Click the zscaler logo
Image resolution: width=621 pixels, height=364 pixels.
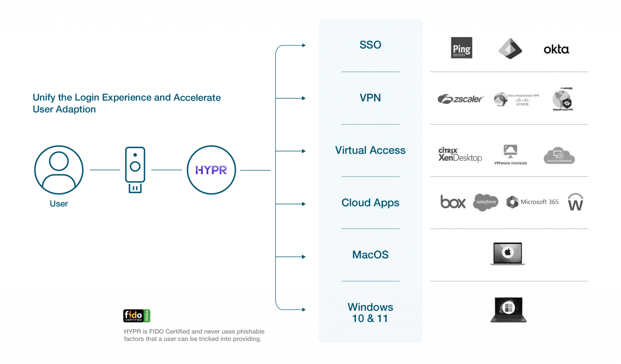(x=460, y=99)
